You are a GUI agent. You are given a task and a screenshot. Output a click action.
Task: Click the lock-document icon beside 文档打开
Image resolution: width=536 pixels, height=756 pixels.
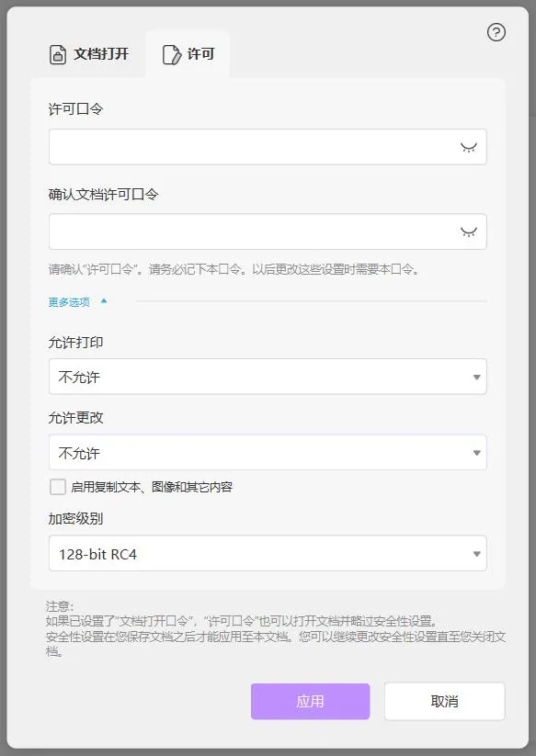point(58,54)
